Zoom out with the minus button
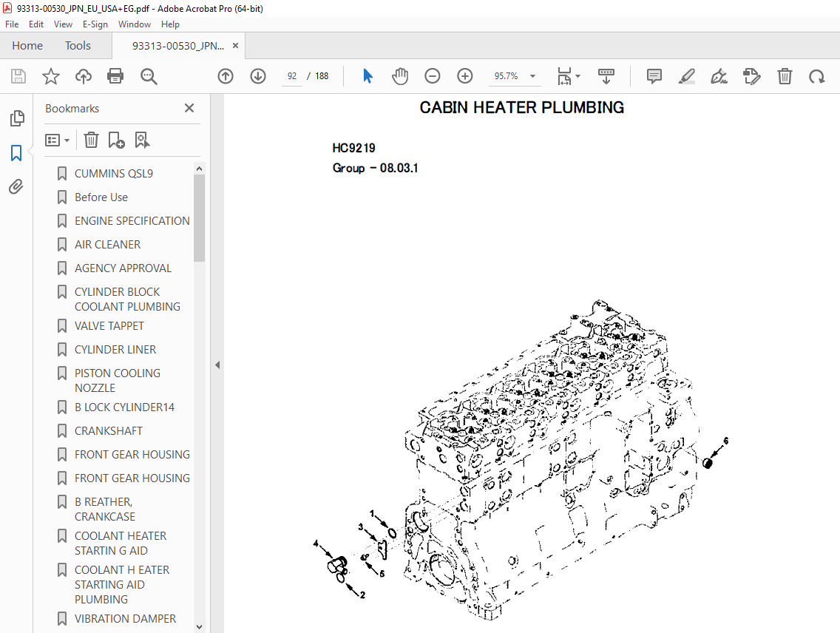The width and height of the screenshot is (840, 633). [x=432, y=76]
